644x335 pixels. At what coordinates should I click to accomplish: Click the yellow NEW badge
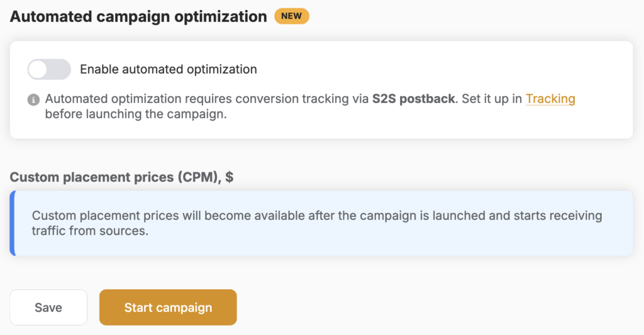[x=292, y=16]
